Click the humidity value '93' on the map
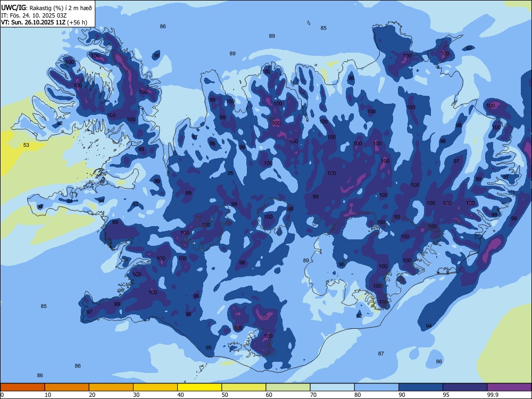 [x=135, y=204]
